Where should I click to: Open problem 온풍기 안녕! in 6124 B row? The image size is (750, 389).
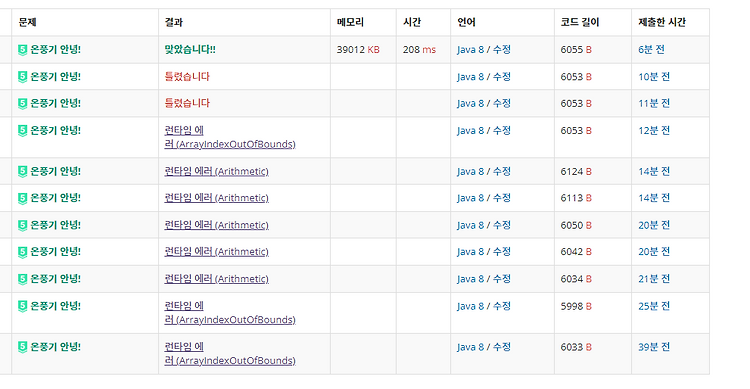tap(55, 171)
